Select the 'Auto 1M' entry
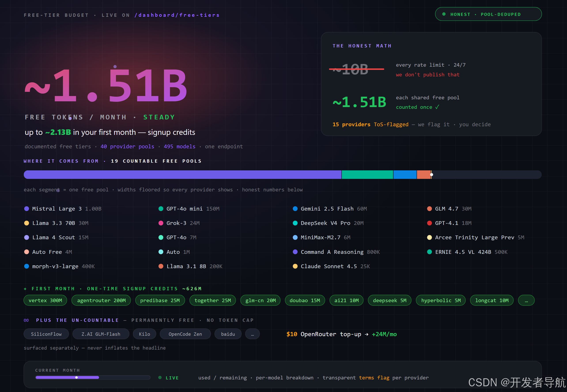 (x=174, y=252)
